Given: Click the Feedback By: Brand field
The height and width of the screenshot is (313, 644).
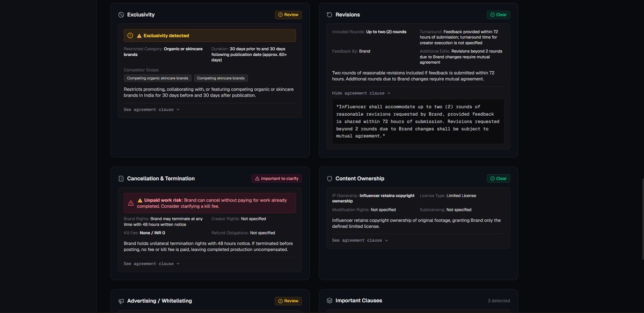Looking at the screenshot, I should click(351, 51).
